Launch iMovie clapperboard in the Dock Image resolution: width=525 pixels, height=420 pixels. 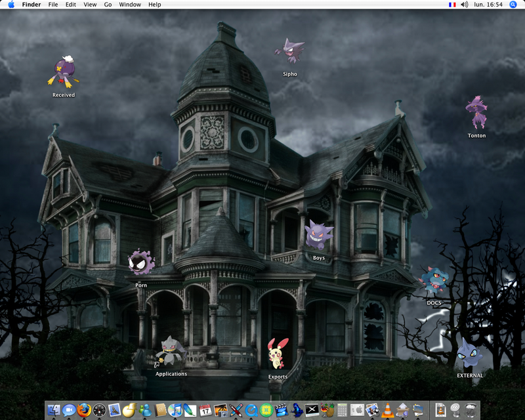point(282,410)
